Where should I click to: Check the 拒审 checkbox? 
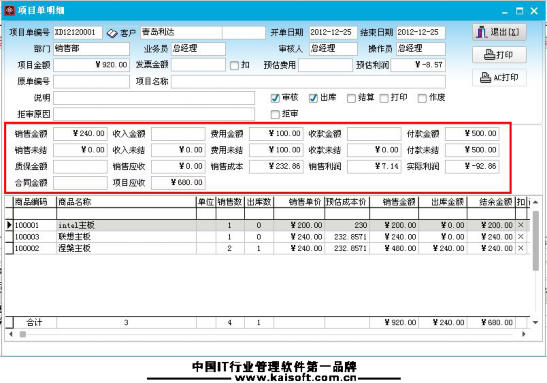275,114
